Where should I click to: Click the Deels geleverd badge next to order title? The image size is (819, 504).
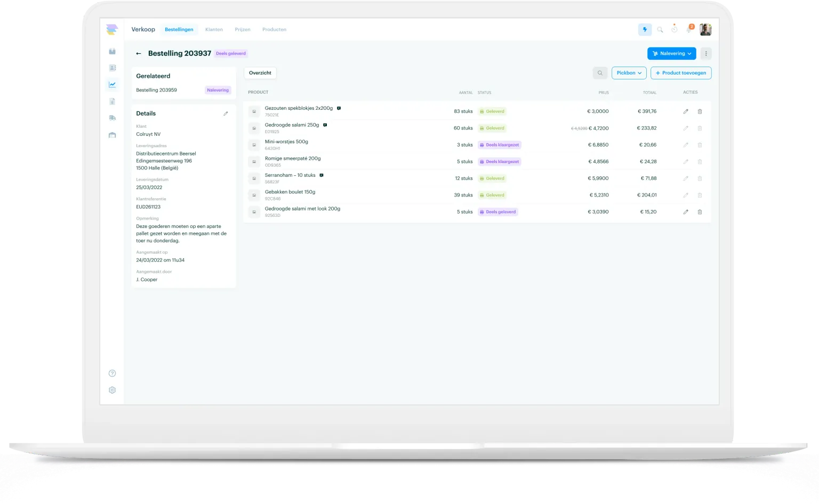click(x=231, y=54)
